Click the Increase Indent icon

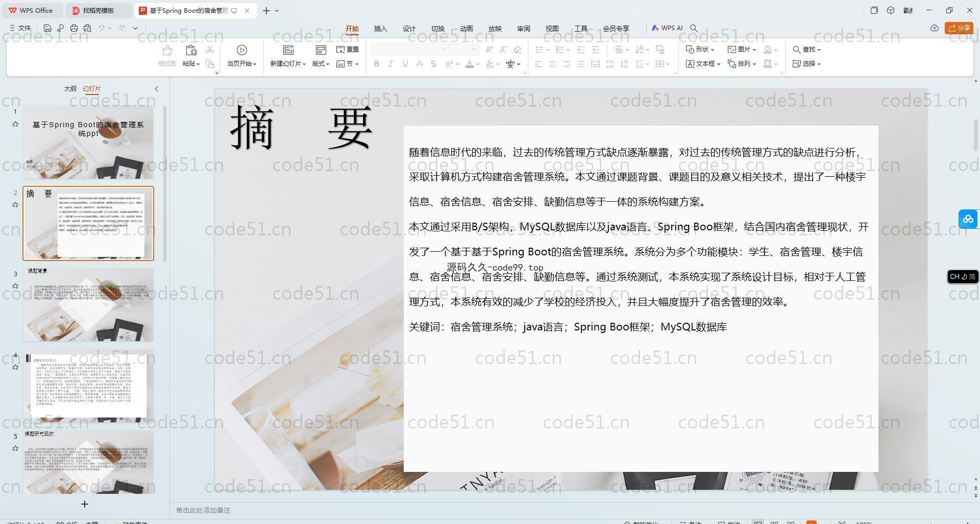click(595, 50)
